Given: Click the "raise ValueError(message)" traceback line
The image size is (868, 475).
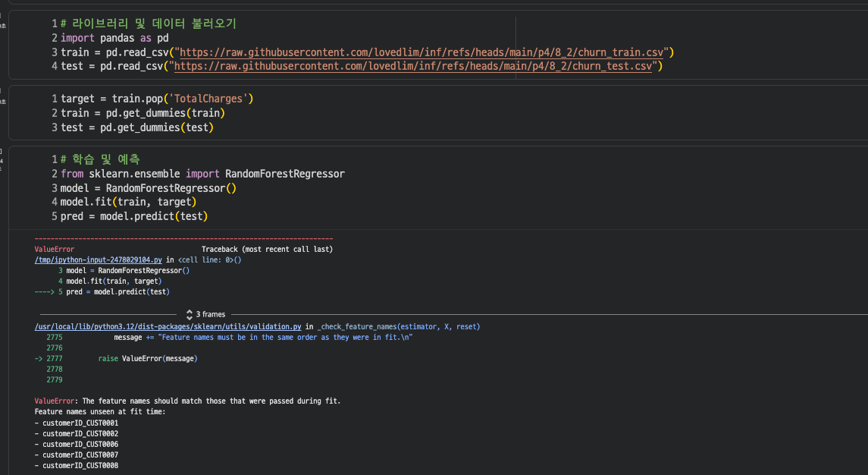Looking at the screenshot, I should [x=148, y=358].
